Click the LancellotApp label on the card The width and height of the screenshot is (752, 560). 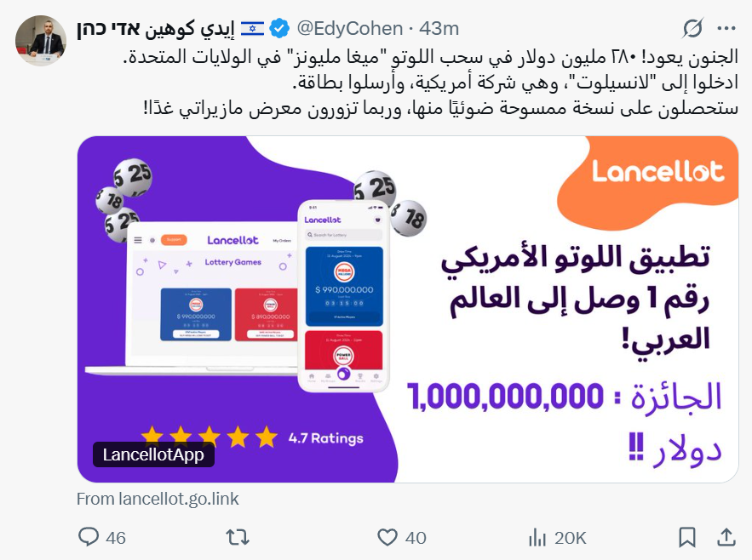coord(153,454)
